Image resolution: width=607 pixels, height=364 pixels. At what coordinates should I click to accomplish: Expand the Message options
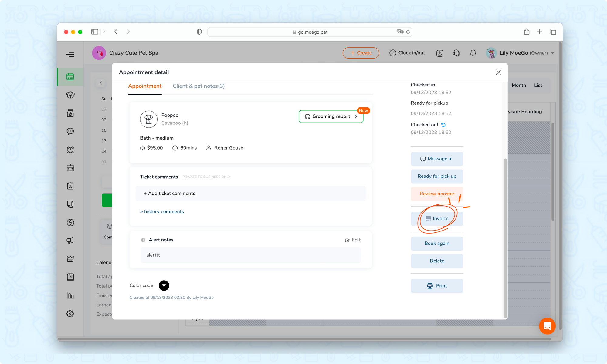click(437, 159)
